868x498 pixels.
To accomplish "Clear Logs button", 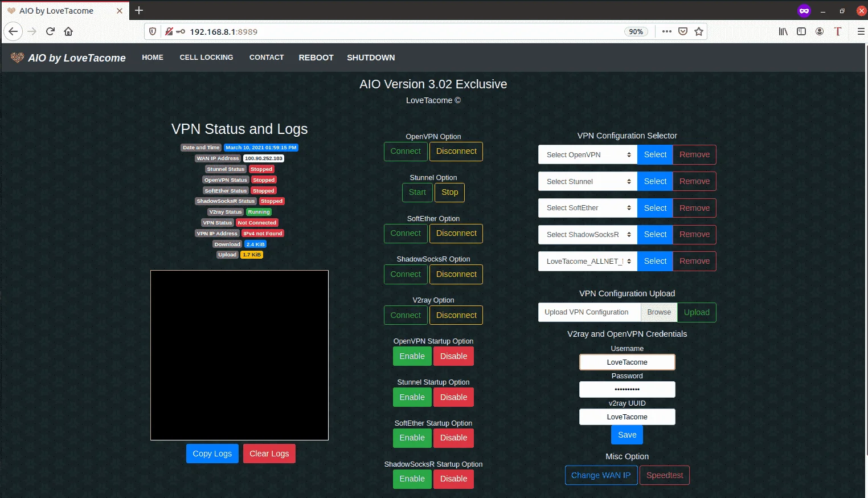I will click(x=269, y=454).
